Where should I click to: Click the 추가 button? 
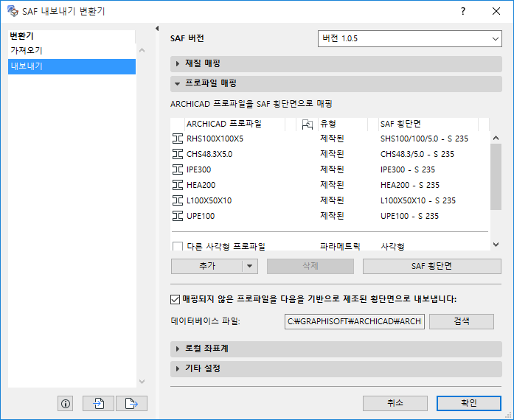[206, 266]
